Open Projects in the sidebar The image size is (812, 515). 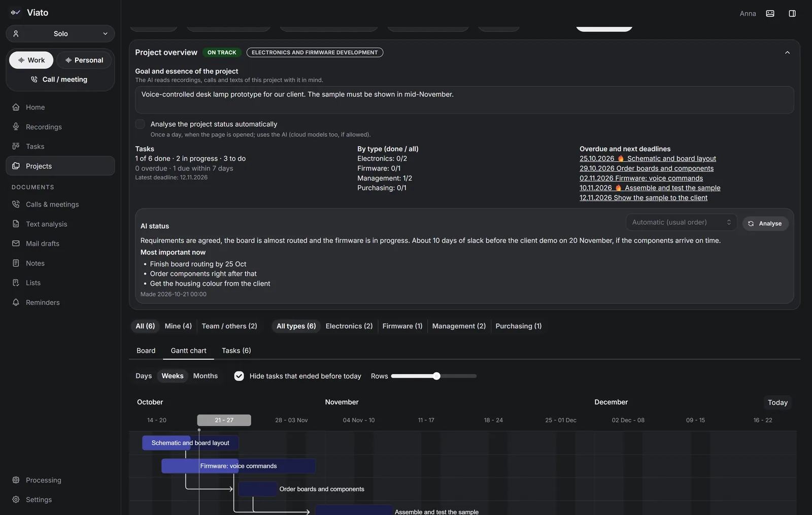tap(60, 166)
